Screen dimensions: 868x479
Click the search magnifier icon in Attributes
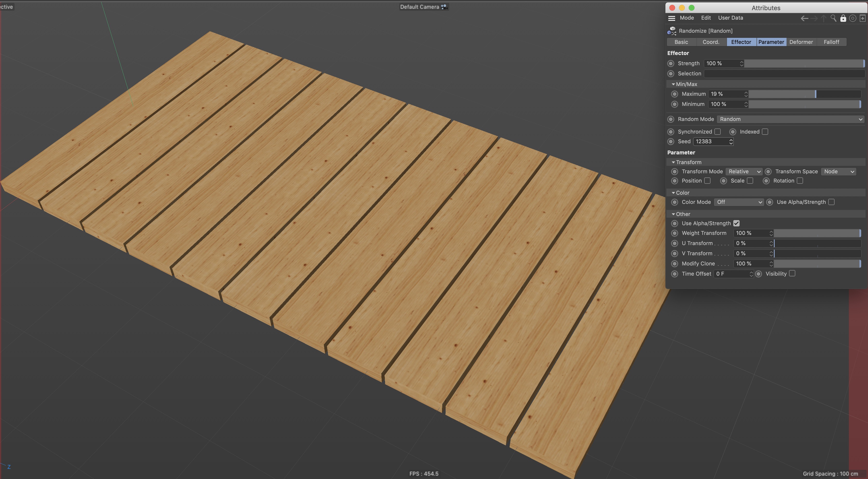[x=833, y=18]
